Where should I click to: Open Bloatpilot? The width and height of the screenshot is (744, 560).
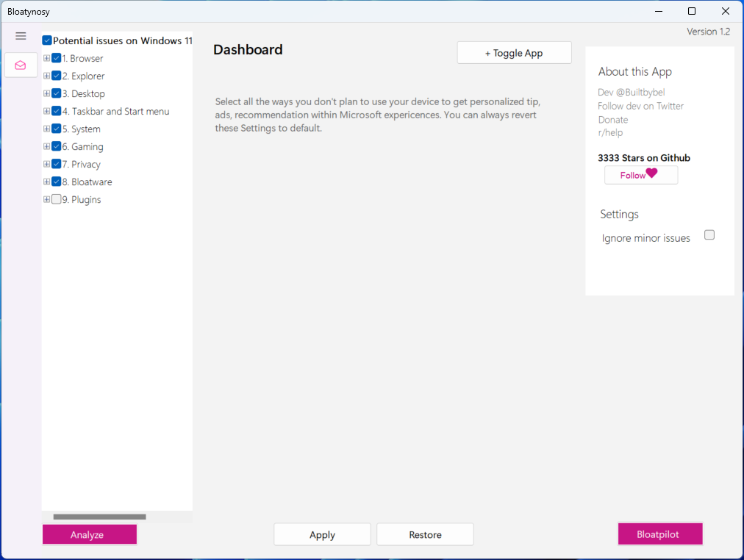659,534
